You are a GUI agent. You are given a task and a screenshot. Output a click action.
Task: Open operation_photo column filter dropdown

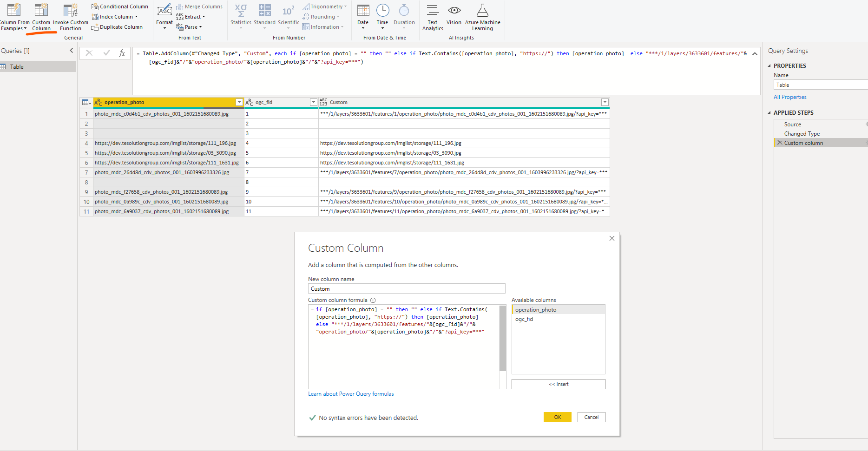click(239, 102)
